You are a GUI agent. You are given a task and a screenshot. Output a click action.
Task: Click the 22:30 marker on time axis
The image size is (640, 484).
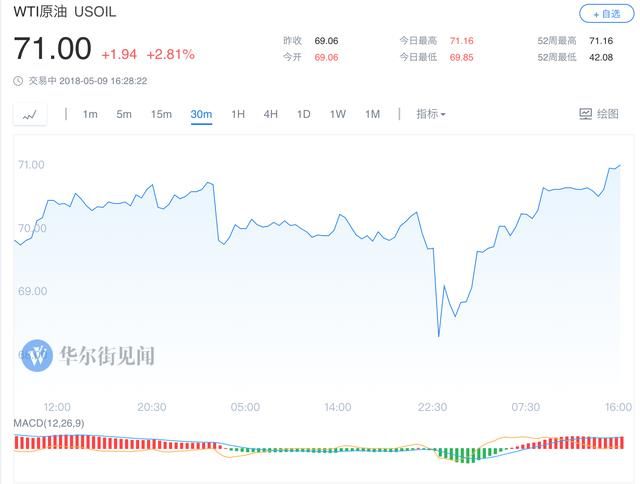432,407
